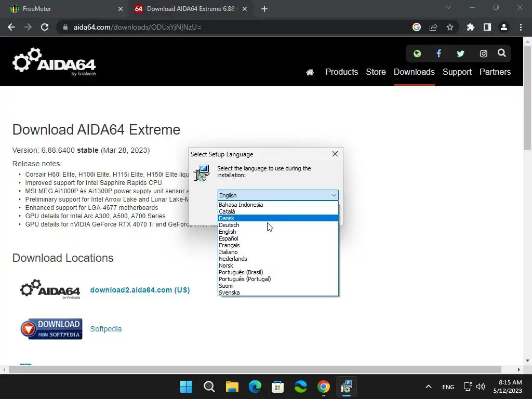Open the Partners menu item

(495, 72)
